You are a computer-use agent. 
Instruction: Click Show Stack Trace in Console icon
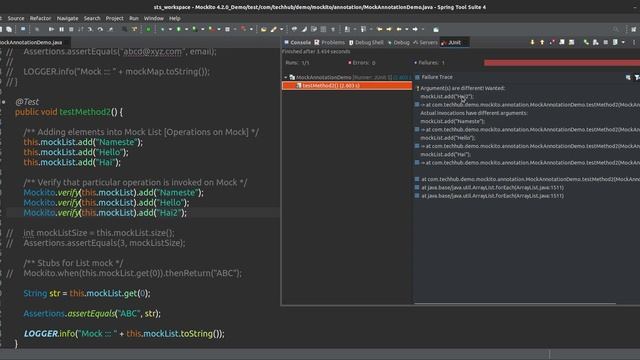click(628, 77)
